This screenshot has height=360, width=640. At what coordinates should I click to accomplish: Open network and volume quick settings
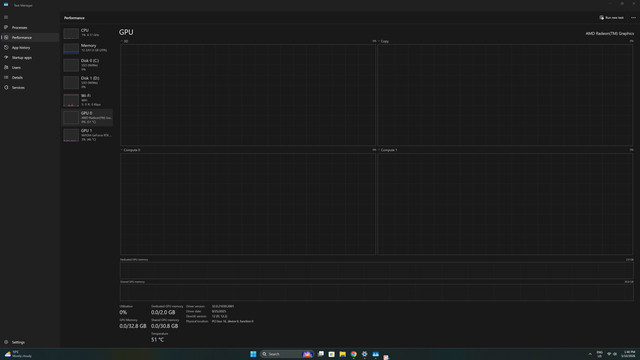(x=612, y=354)
